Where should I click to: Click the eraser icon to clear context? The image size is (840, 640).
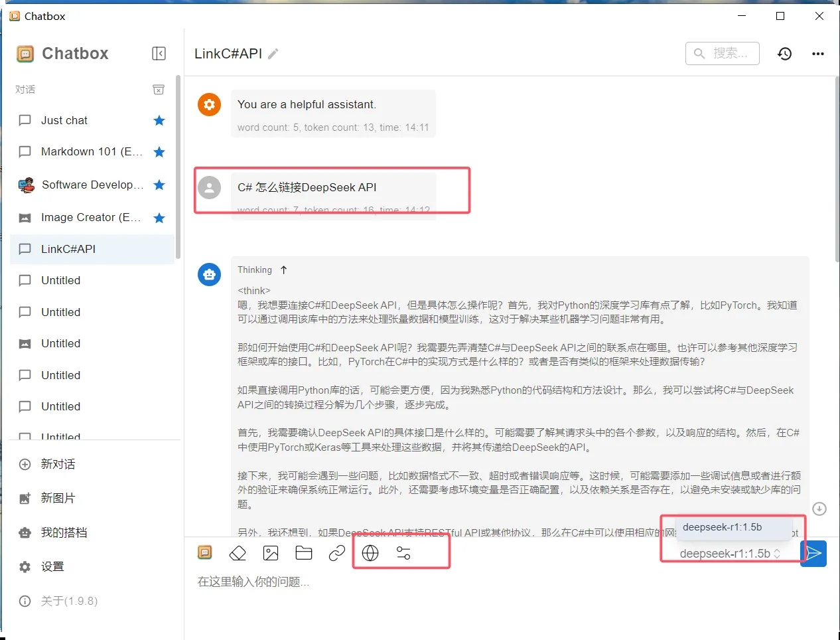pos(238,553)
